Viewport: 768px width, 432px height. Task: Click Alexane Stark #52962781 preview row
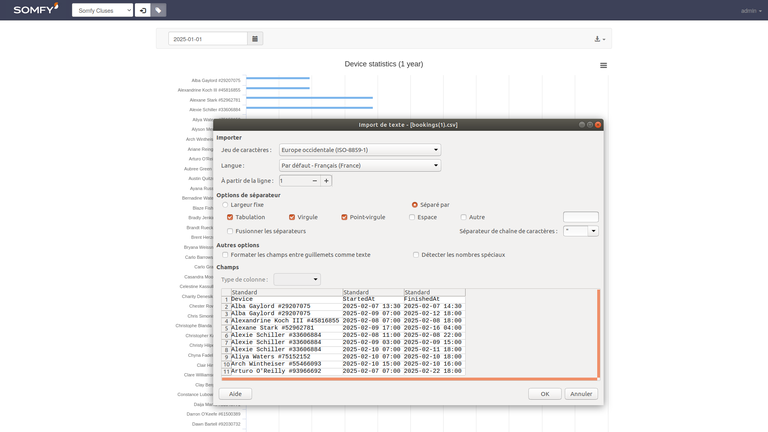[x=343, y=328]
